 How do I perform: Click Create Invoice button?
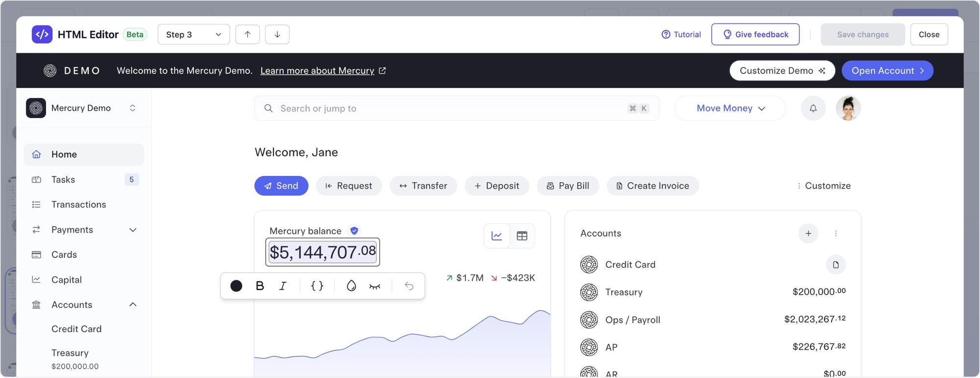click(653, 186)
